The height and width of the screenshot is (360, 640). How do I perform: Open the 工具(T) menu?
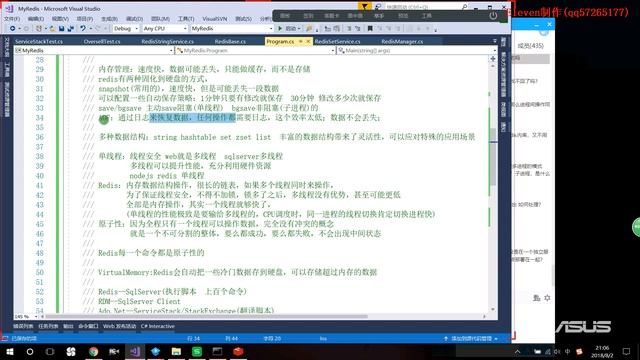186,19
